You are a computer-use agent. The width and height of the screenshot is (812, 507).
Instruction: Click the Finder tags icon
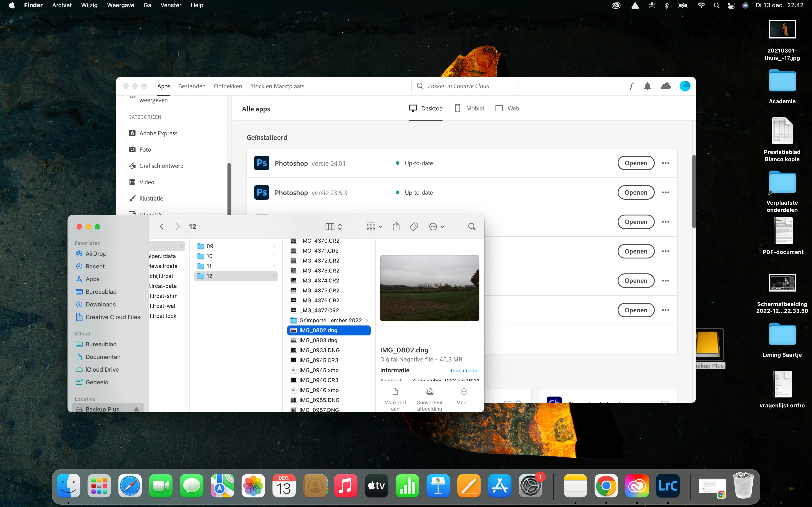(x=414, y=227)
